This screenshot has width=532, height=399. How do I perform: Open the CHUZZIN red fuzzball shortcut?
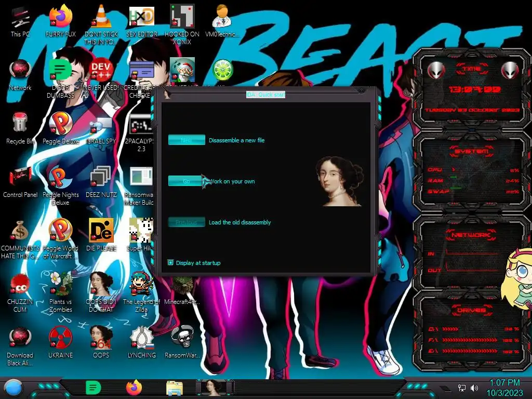pos(20,292)
